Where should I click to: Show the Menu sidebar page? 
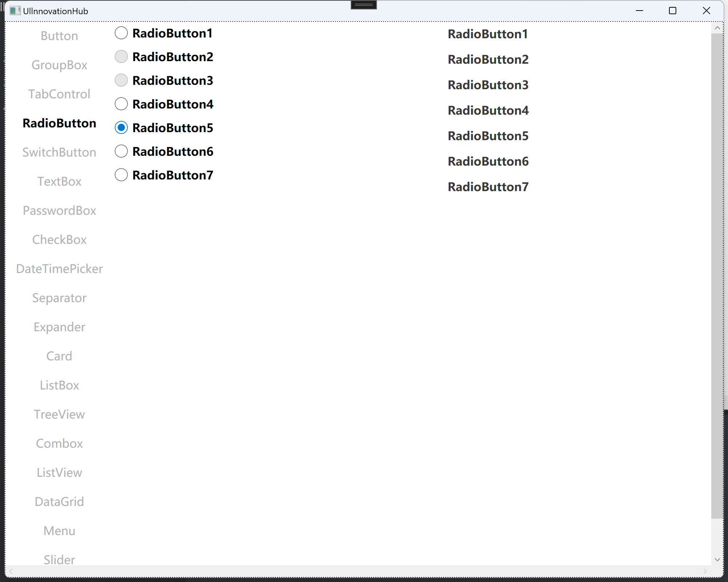tap(59, 531)
